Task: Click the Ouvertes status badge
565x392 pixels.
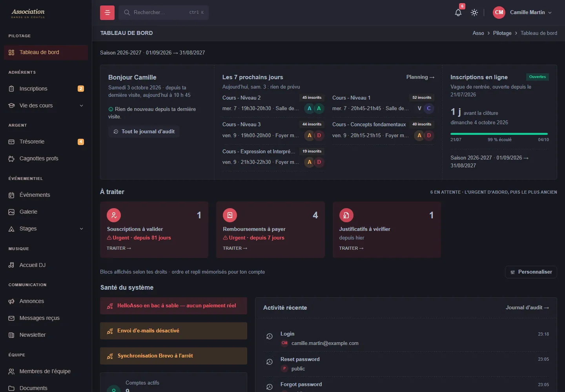Action: [538, 77]
